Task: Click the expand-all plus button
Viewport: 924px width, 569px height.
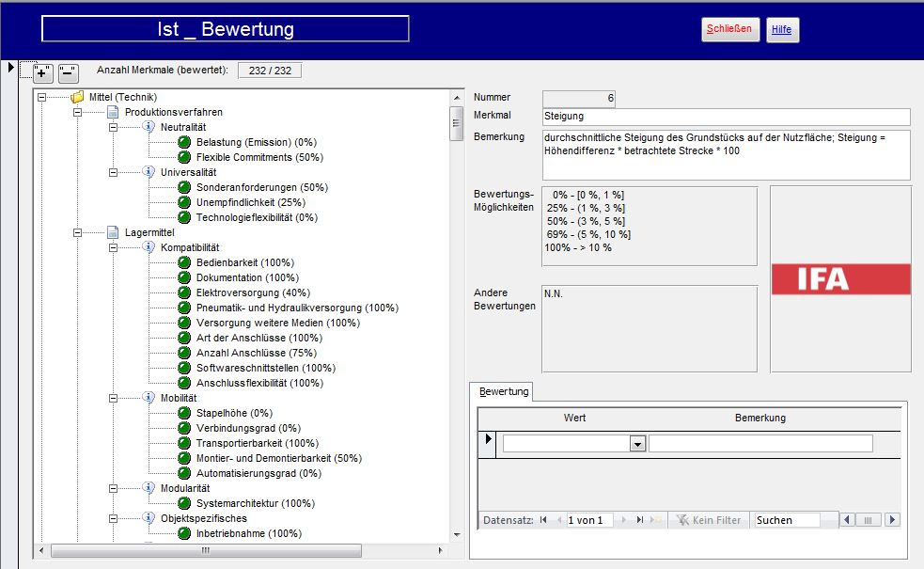Action: pos(43,73)
